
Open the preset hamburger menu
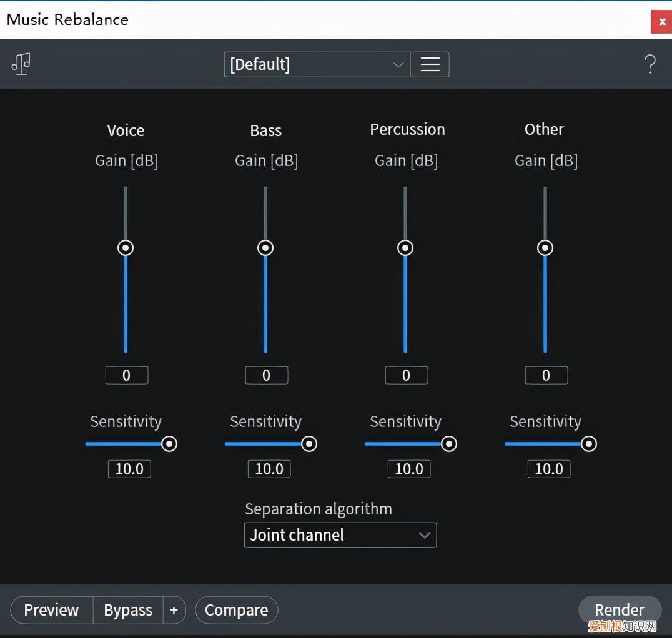(x=430, y=64)
